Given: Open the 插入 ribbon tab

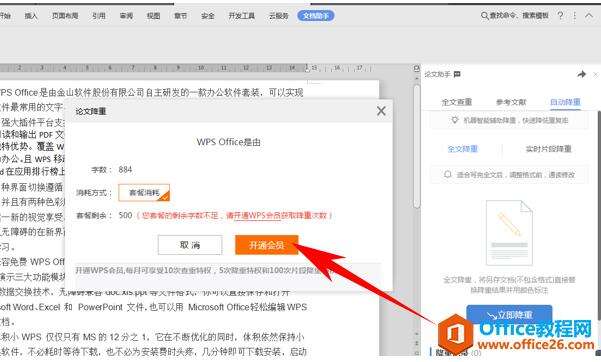Looking at the screenshot, I should [x=31, y=16].
